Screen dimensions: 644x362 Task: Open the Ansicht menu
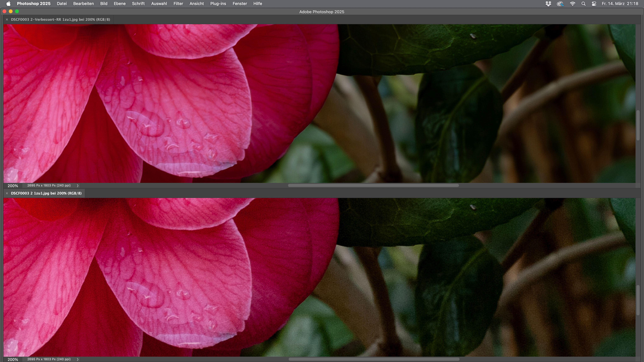197,3
